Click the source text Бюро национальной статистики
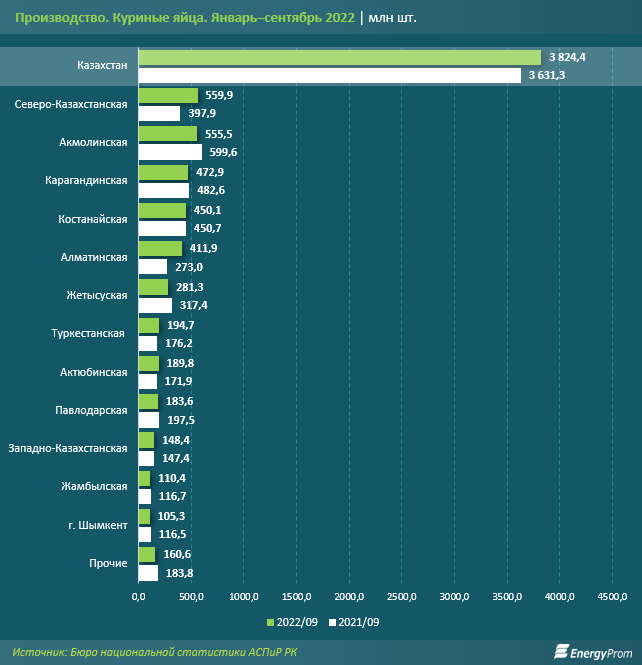Viewport: 642px width, 665px height. [x=180, y=652]
